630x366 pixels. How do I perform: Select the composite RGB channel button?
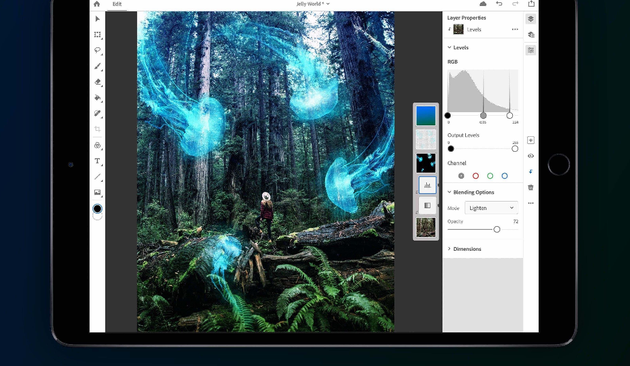click(461, 176)
